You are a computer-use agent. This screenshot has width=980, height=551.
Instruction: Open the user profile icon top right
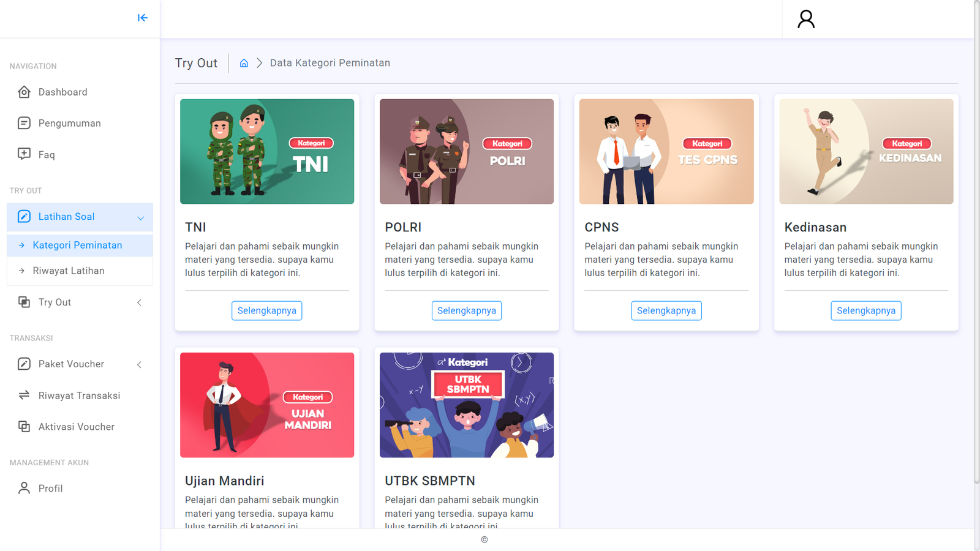click(805, 19)
